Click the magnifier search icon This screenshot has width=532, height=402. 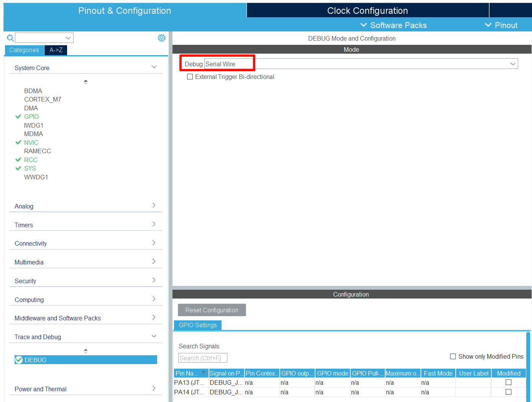10,38
